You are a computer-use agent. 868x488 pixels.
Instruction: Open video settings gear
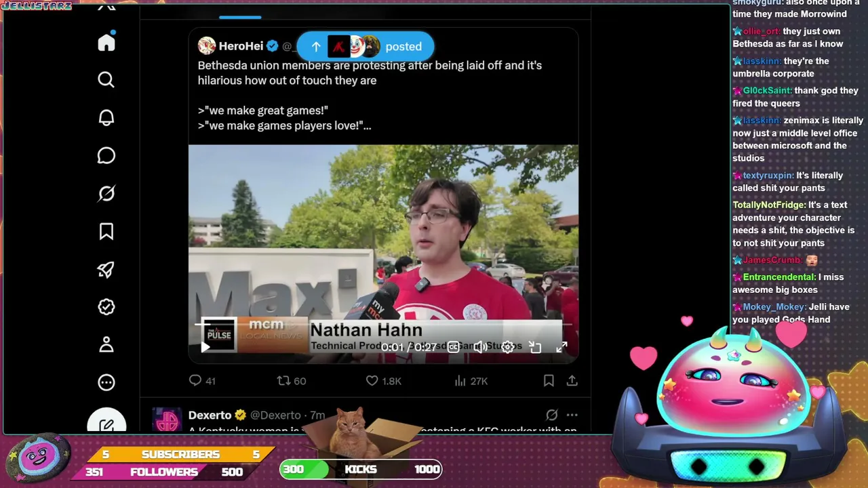508,347
